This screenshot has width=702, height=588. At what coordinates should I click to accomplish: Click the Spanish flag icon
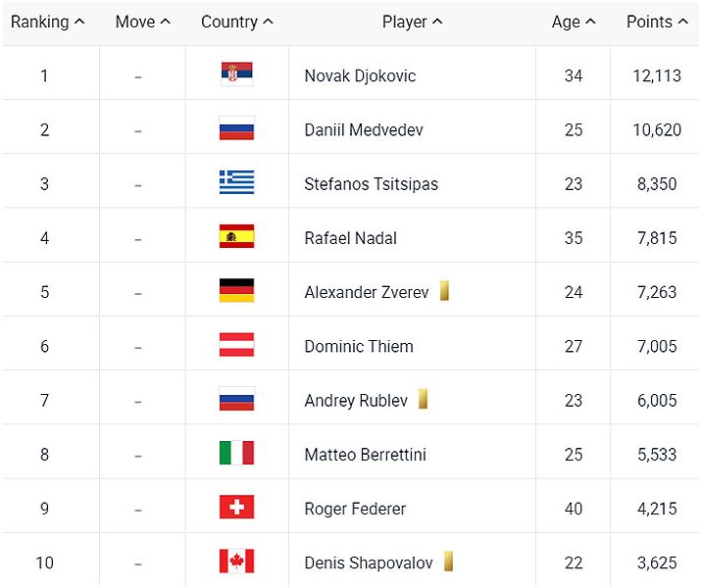point(237,236)
